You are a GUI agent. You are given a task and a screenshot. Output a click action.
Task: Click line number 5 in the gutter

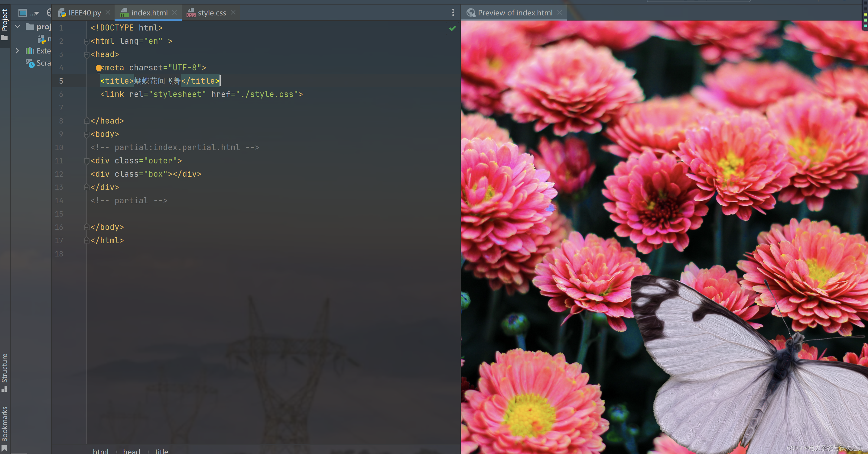(x=61, y=81)
